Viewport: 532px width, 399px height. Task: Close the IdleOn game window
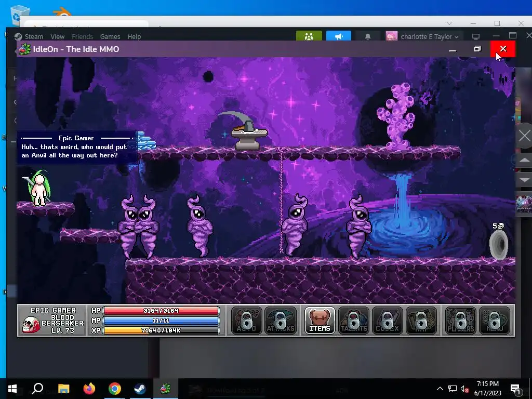point(503,49)
